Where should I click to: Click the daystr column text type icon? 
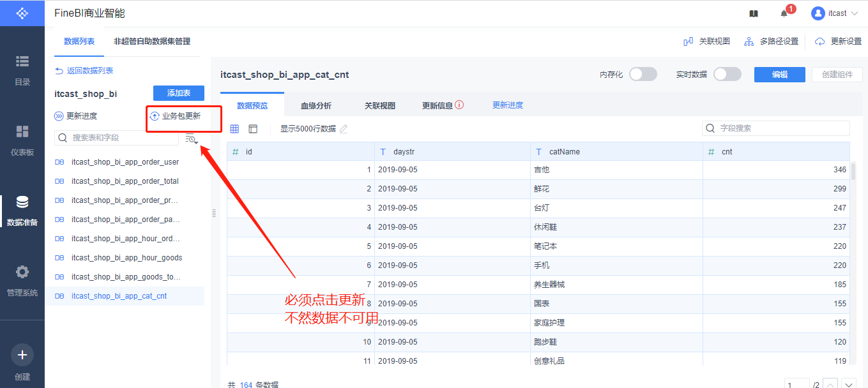point(383,152)
